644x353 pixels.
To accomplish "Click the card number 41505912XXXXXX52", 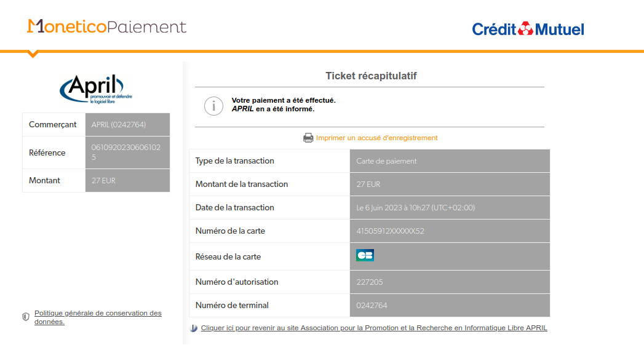I will click(x=391, y=231).
